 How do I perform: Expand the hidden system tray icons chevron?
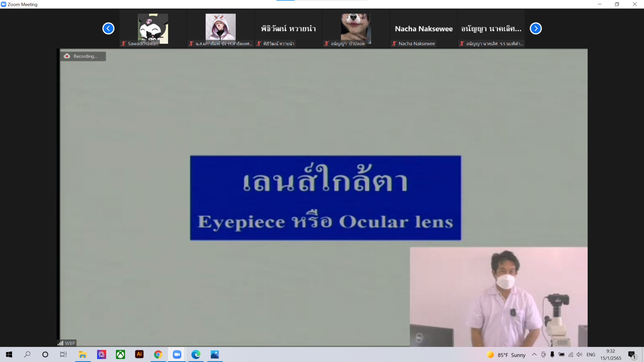click(534, 355)
